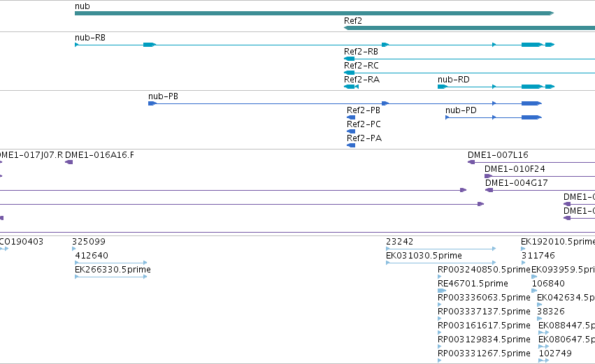
Task: Click the EK031030.5prime EST label
Action: tap(424, 256)
